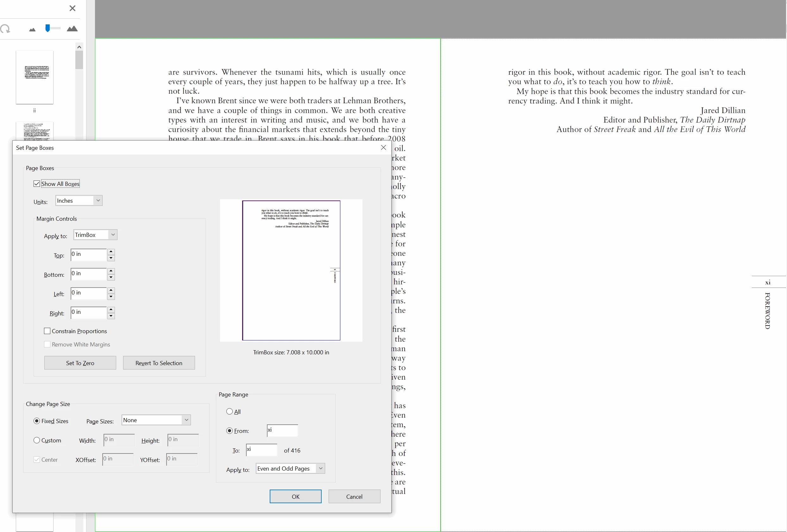Enable Constrain Proportions checkbox
787x532 pixels.
[47, 331]
